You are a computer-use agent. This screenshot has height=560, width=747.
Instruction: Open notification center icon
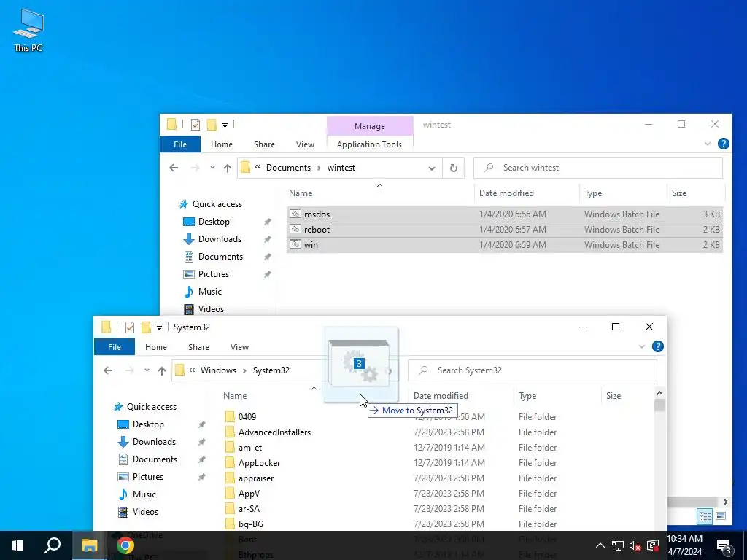tap(724, 545)
